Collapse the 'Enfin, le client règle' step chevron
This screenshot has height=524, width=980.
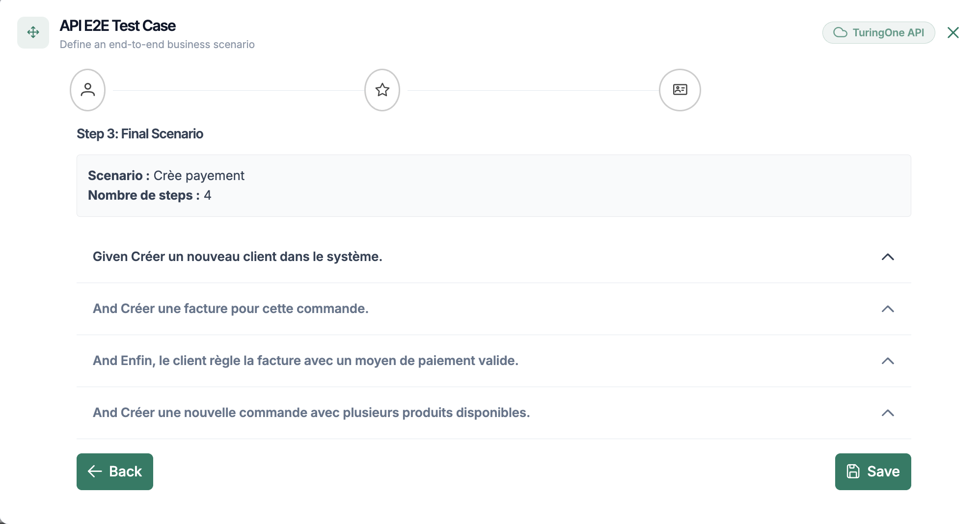pos(888,361)
